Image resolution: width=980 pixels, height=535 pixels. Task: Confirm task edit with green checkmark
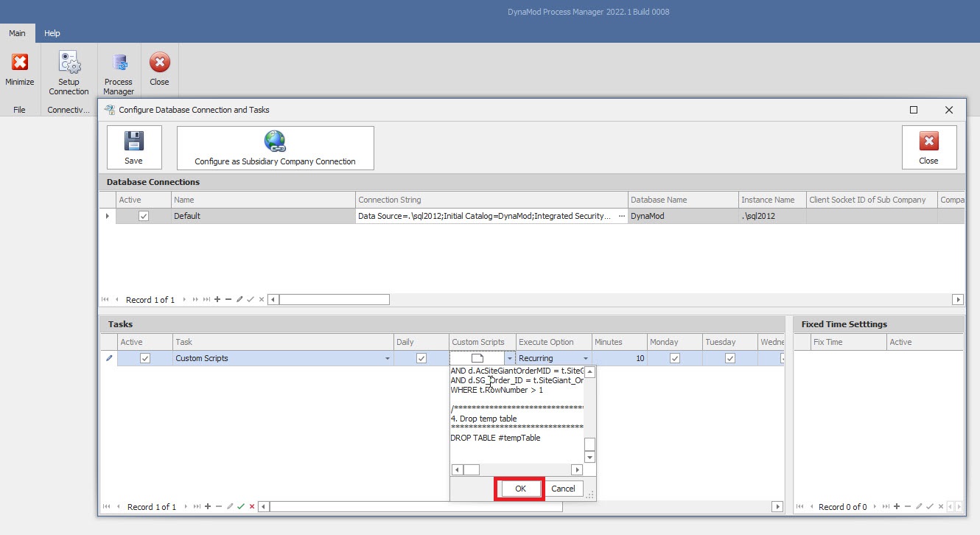tap(241, 507)
